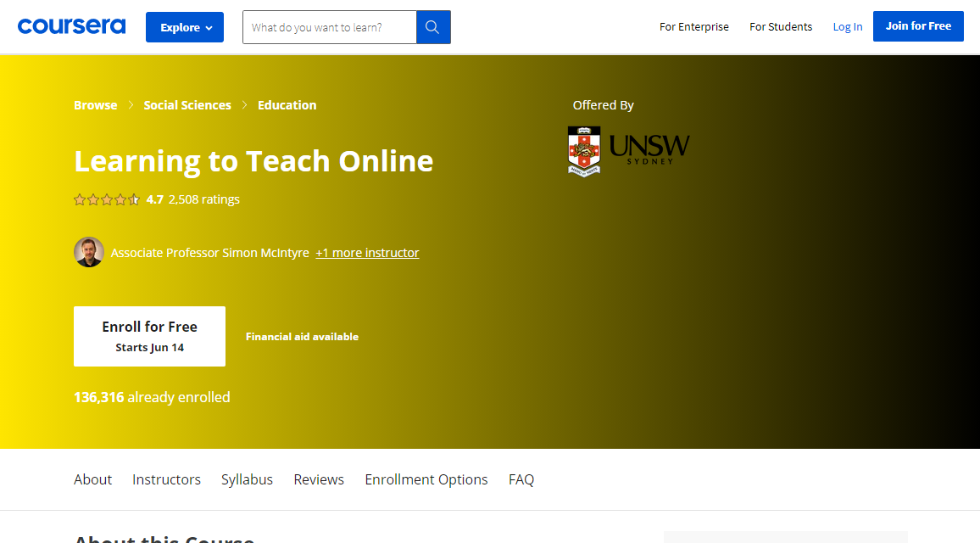980x543 pixels.
Task: Click the "Log In" link
Action: [847, 26]
